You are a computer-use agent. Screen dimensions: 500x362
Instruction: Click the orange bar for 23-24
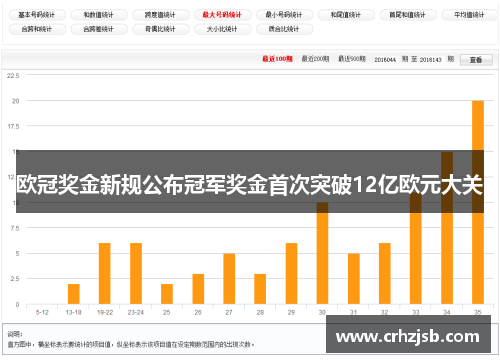coord(136,274)
